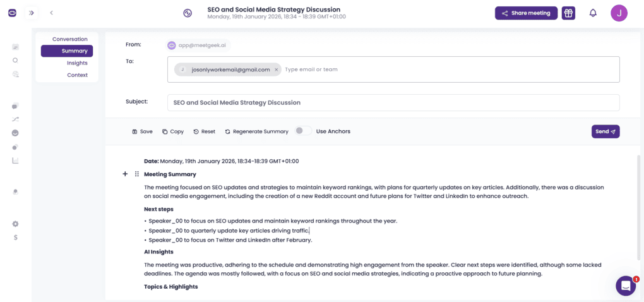The image size is (644, 302).
Task: Click Regenerate Summary
Action: 256,131
